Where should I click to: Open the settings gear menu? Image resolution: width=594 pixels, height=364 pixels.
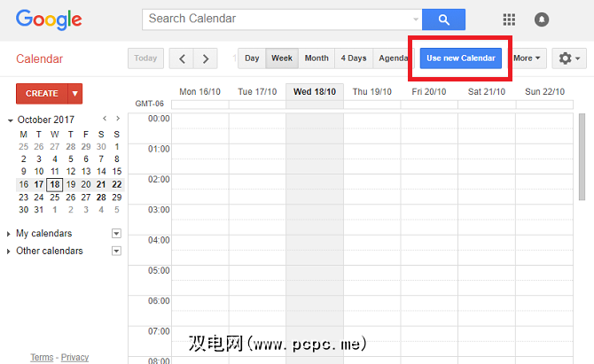point(568,58)
